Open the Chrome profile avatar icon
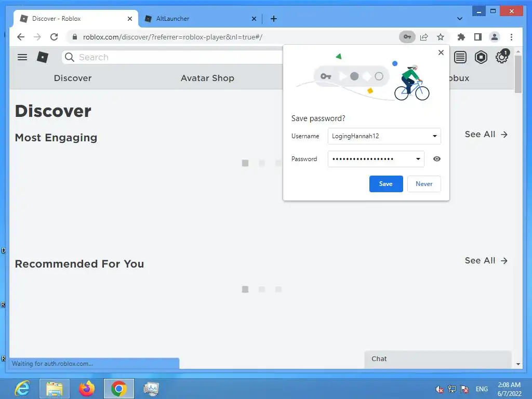Viewport: 532px width, 399px height. coord(495,37)
